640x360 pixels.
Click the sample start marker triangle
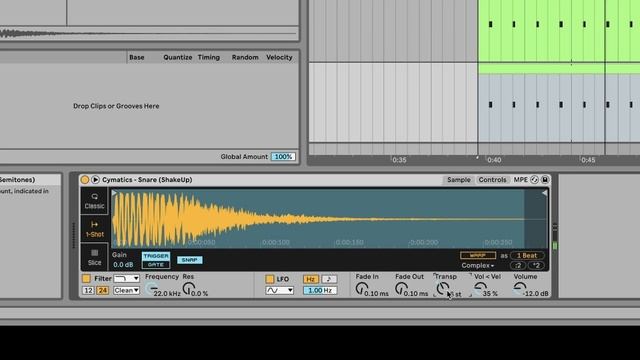coord(114,193)
